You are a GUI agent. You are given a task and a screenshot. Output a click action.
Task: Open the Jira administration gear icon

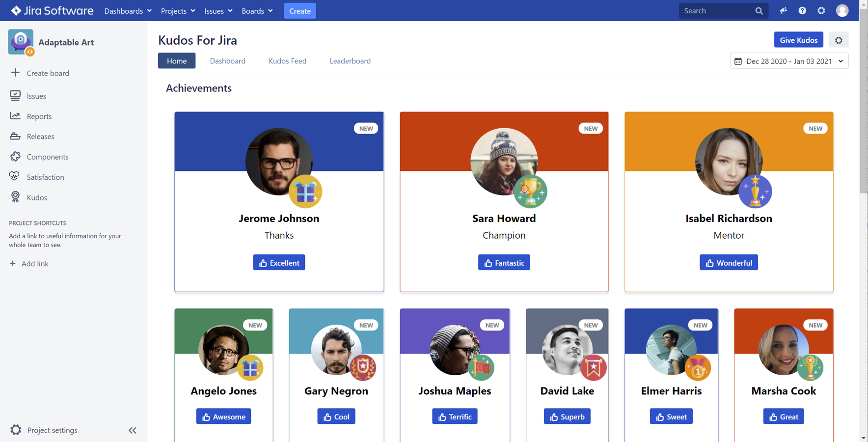(x=821, y=10)
